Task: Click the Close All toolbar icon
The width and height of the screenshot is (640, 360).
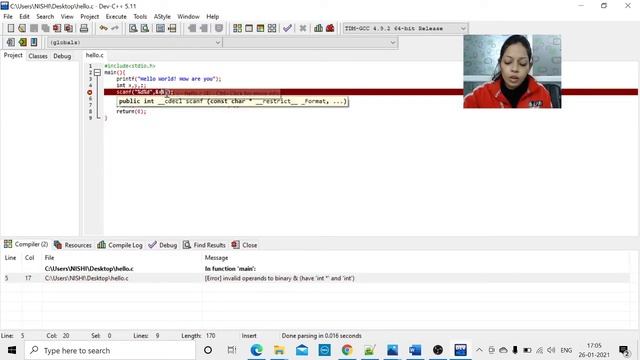Action: click(69, 28)
